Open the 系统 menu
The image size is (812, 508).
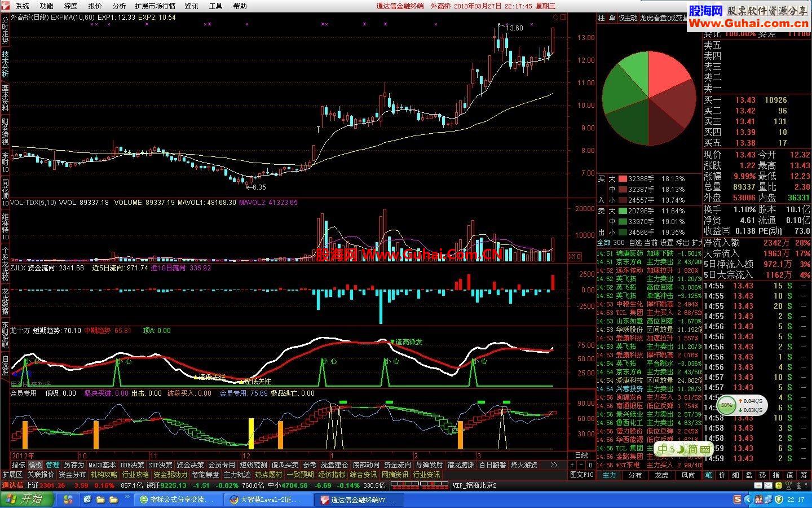pyautogui.click(x=23, y=6)
